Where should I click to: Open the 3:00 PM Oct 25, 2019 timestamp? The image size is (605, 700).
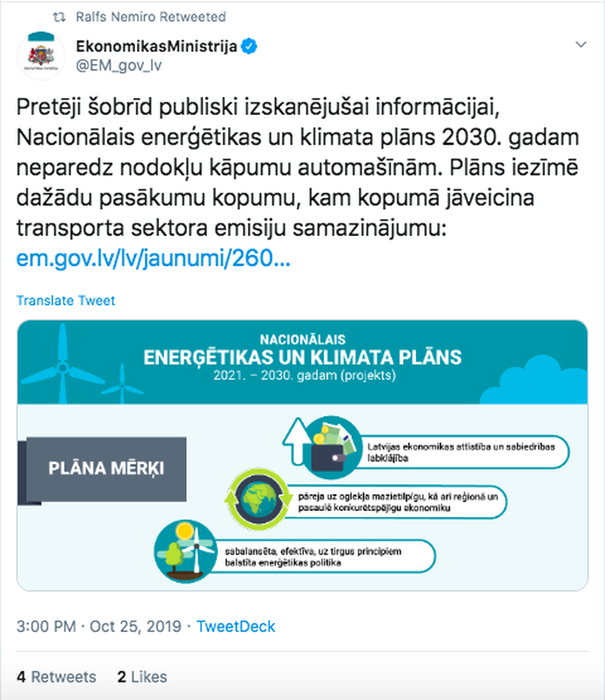(99, 627)
